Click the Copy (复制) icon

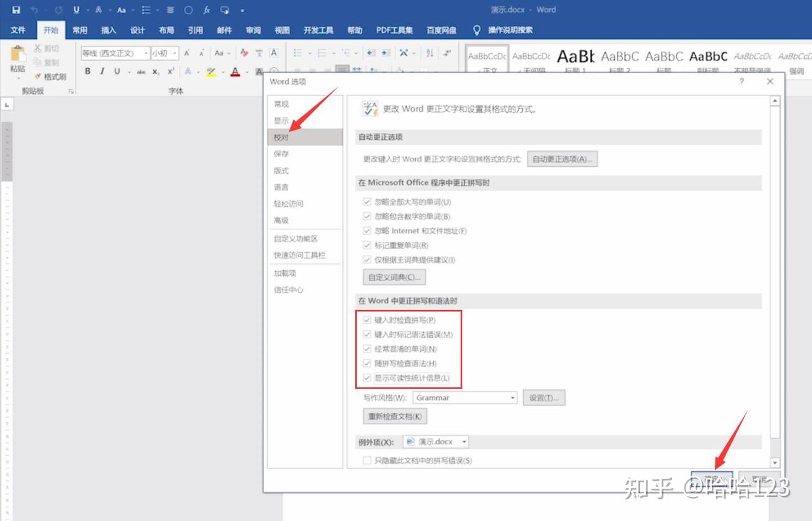pos(38,62)
